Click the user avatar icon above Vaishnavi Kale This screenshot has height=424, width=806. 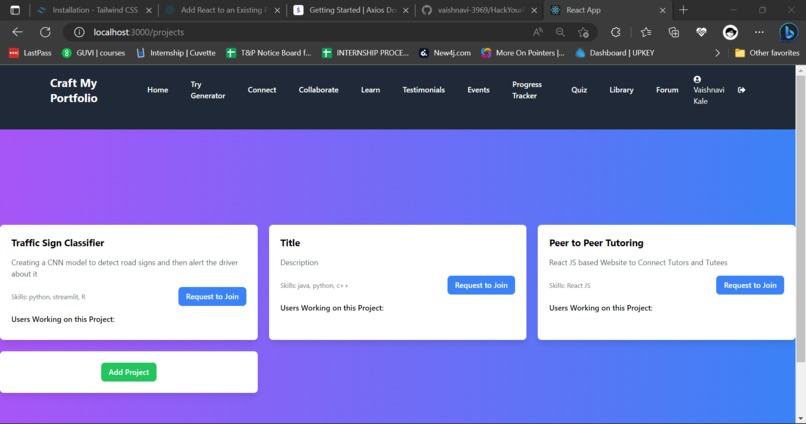pos(697,79)
